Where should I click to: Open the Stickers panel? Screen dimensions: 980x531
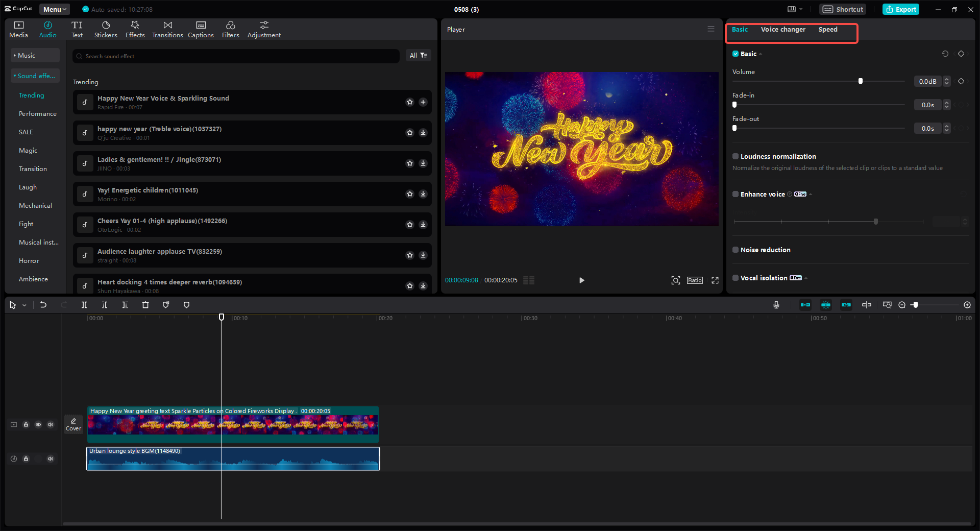tap(106, 29)
